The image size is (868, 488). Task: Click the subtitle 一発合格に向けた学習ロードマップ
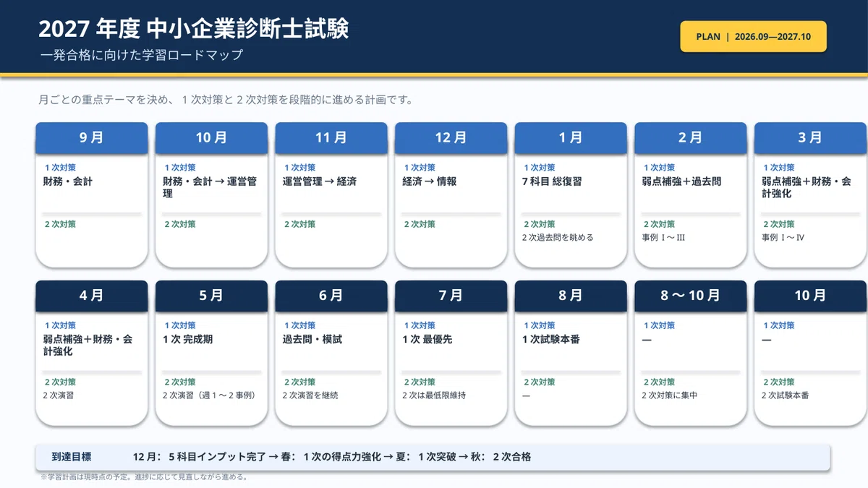tap(142, 55)
